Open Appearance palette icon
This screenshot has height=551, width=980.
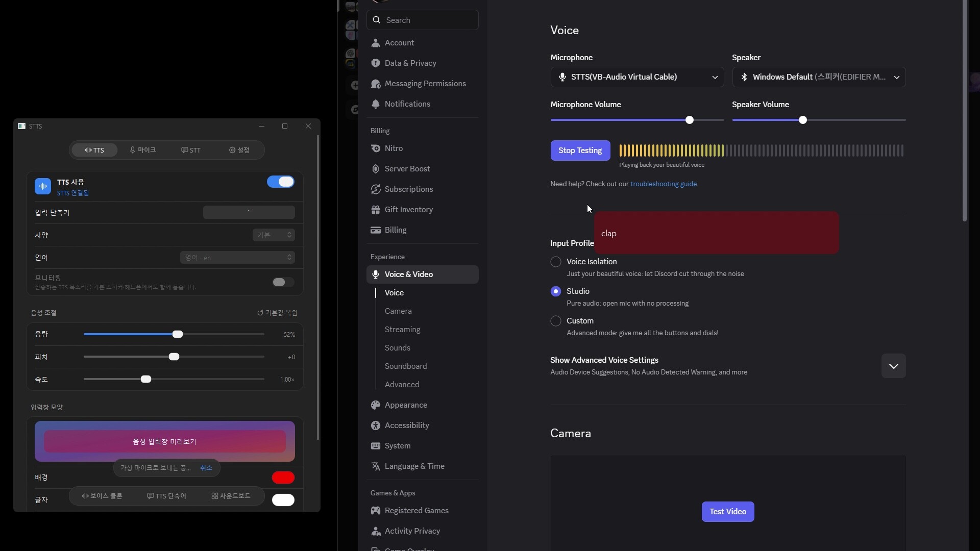(x=376, y=405)
